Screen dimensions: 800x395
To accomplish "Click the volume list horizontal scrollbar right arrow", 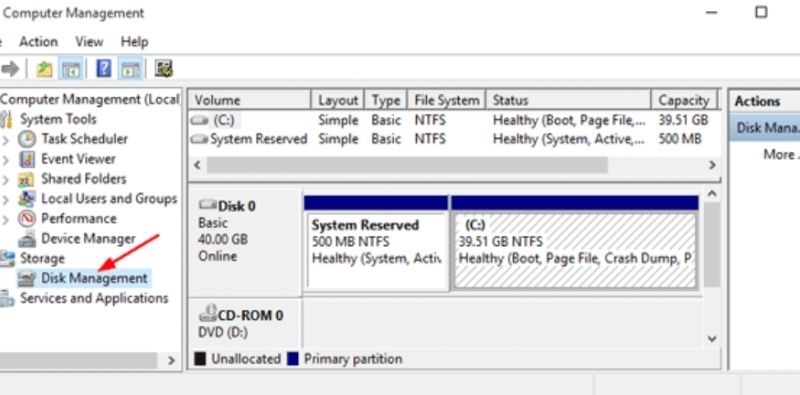I will [x=712, y=165].
